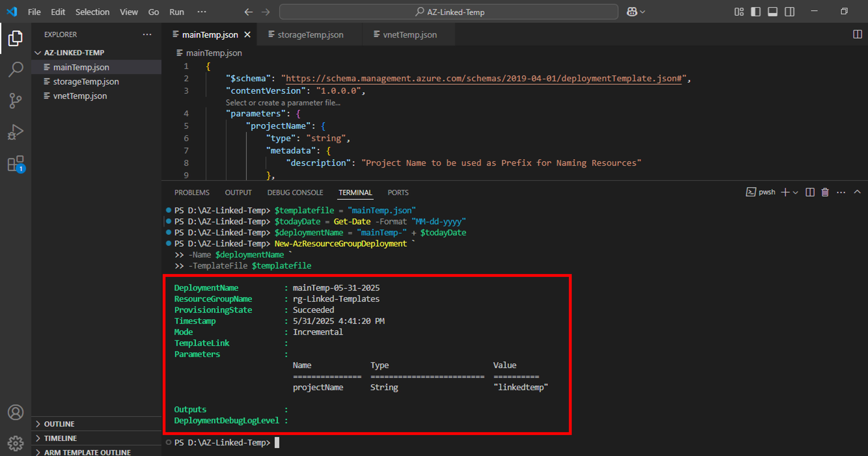Expand the TIMELINE section

pos(61,438)
